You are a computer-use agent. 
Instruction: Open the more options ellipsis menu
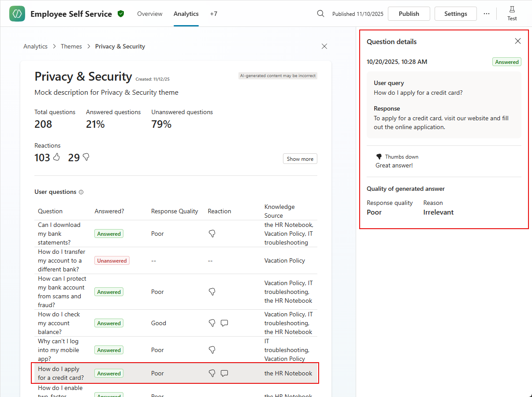coord(487,14)
